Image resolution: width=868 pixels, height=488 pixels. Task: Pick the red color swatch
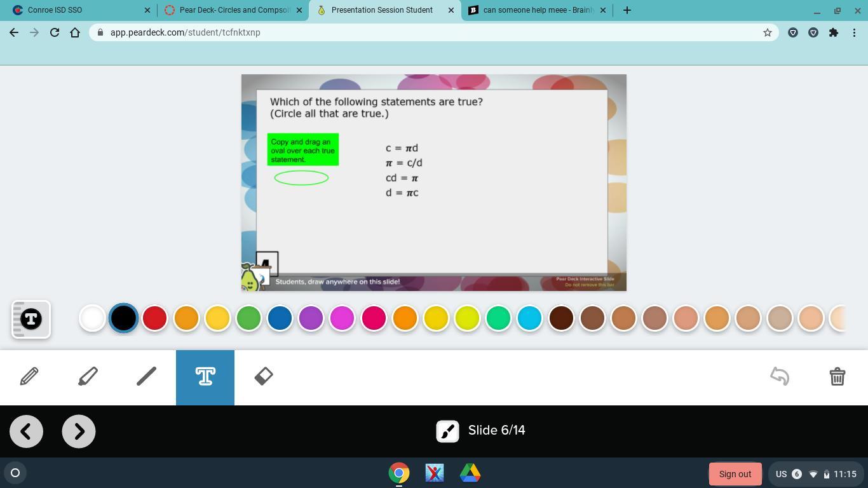[x=154, y=318]
